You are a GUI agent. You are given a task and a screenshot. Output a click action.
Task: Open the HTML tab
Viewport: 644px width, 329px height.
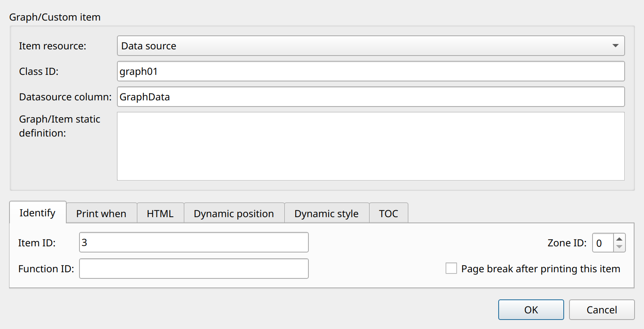pyautogui.click(x=160, y=213)
